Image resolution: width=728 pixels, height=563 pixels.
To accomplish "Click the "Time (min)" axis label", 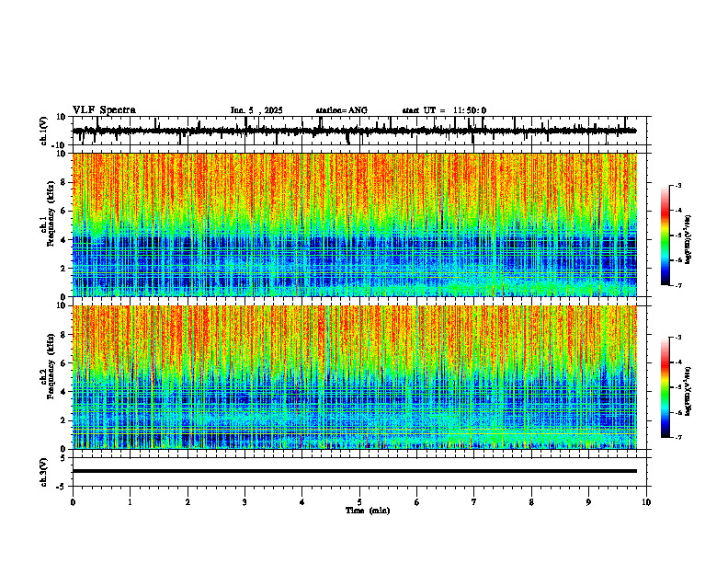I will (368, 511).
